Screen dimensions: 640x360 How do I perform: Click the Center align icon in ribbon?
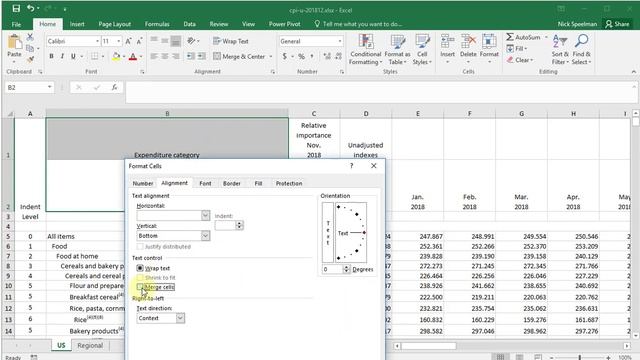(x=165, y=56)
